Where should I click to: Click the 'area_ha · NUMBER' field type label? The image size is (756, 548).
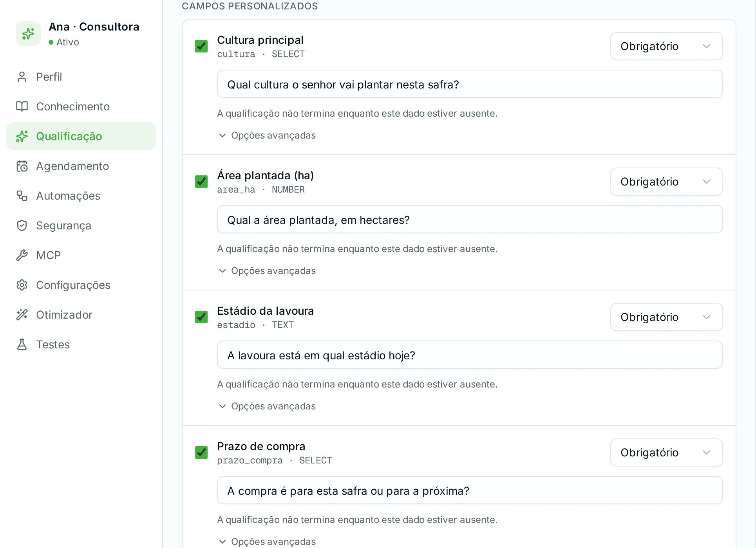point(261,189)
